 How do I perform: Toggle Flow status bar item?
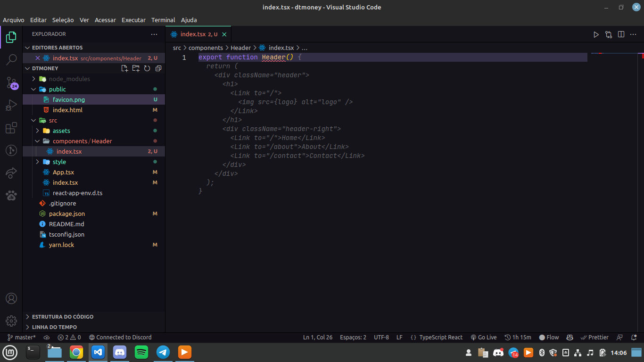(x=549, y=337)
